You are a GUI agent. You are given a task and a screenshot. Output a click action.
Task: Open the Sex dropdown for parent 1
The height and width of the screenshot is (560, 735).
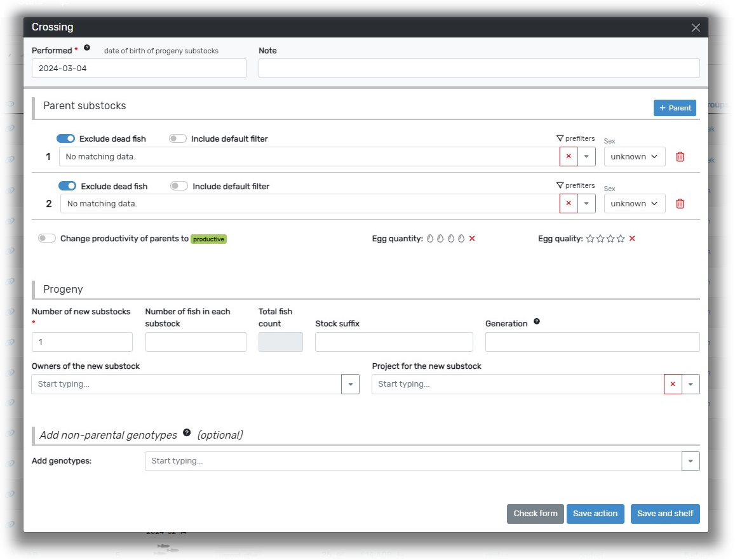(634, 157)
